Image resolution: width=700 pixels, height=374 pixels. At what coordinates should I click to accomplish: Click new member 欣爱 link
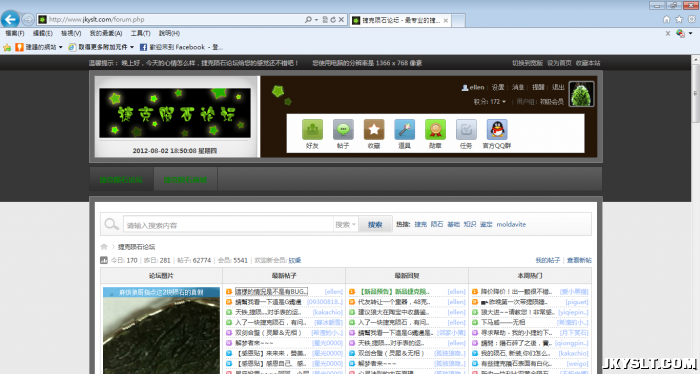click(x=295, y=260)
